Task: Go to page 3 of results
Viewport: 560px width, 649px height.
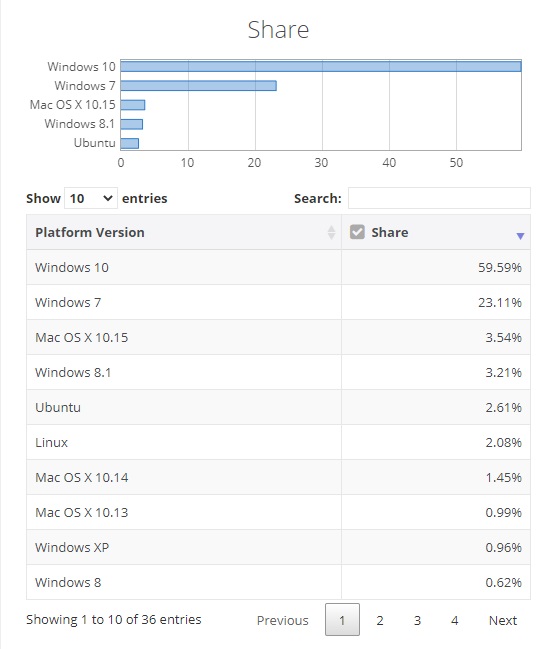Action: (417, 620)
